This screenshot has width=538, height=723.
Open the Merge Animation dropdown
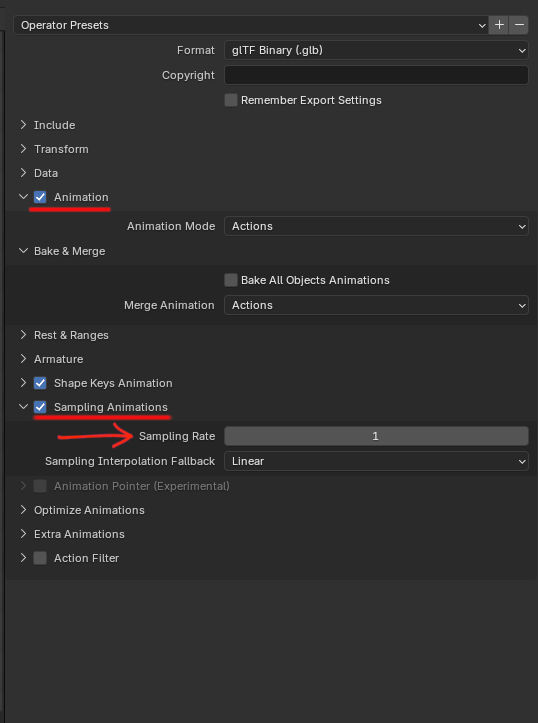(376, 305)
